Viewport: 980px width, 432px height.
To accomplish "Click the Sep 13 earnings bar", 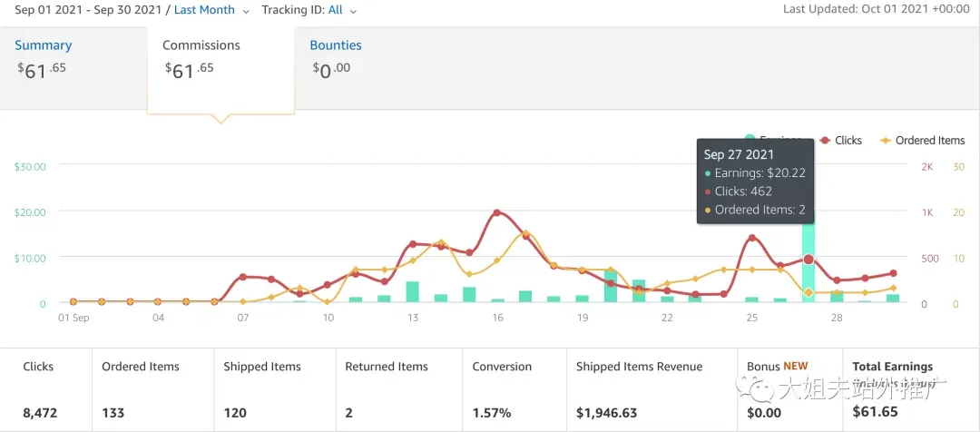I will click(x=413, y=291).
